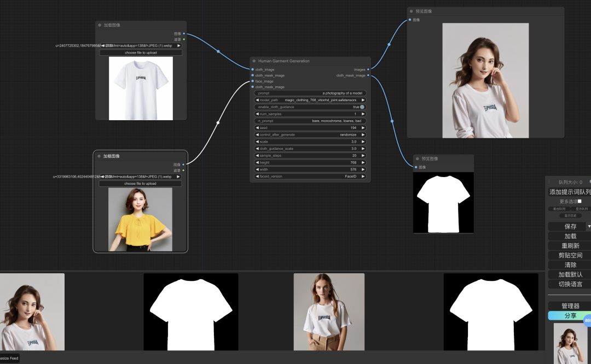Image resolution: width=591 pixels, height=364 pixels.
Task: Click left arrow to decrease sample_steps
Action: click(x=258, y=156)
